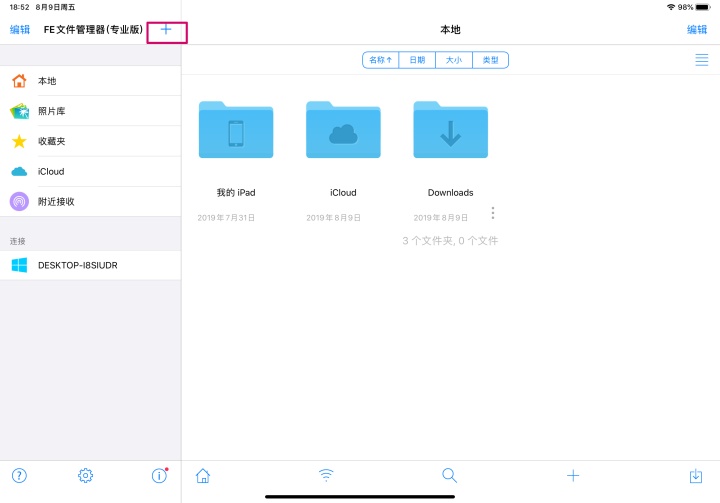Open the 本地 home item in sidebar
This screenshot has height=503, width=720.
pos(90,81)
